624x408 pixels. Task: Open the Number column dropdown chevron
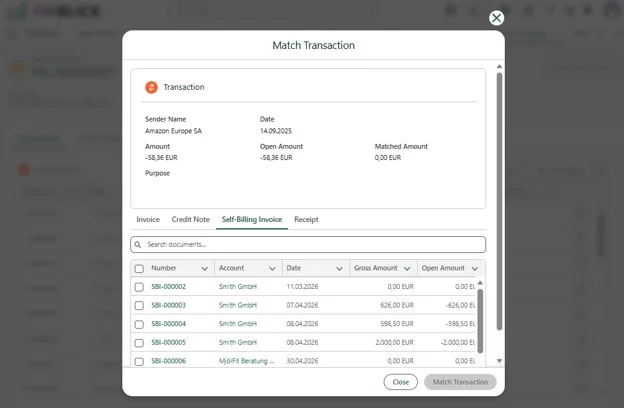tap(205, 269)
